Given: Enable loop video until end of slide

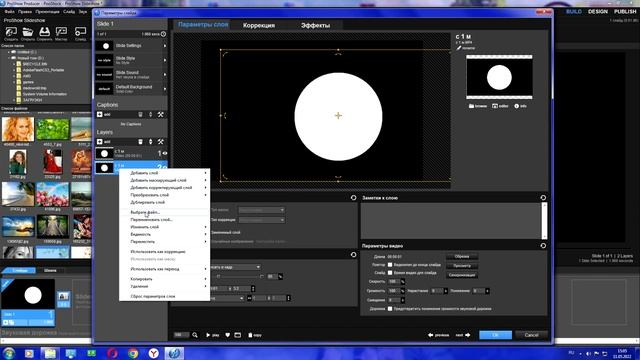Looking at the screenshot, I should 390,264.
